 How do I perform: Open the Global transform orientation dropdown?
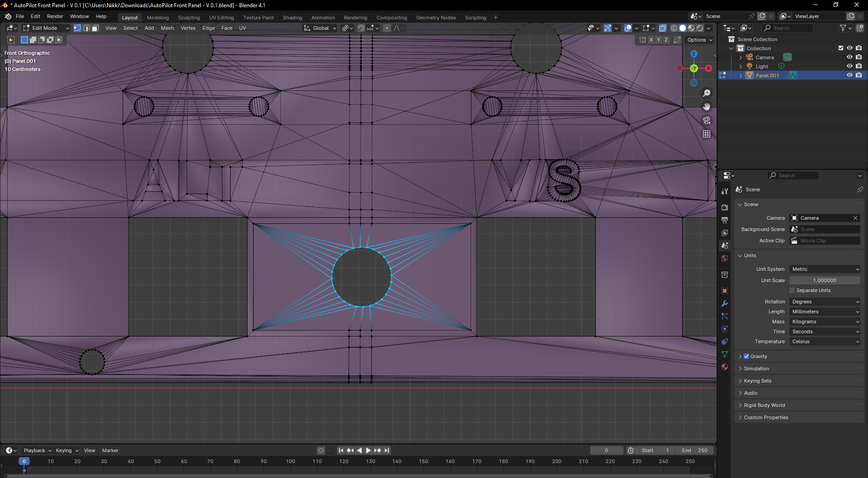click(320, 28)
